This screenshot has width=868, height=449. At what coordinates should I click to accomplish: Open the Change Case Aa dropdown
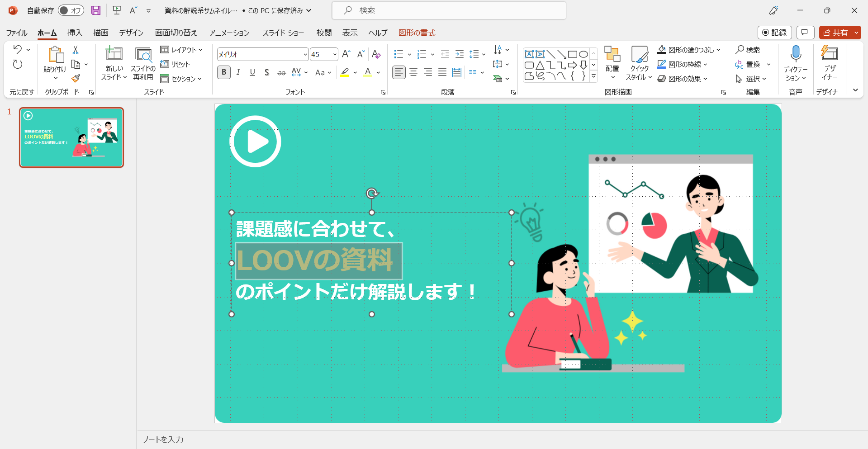pyautogui.click(x=323, y=72)
